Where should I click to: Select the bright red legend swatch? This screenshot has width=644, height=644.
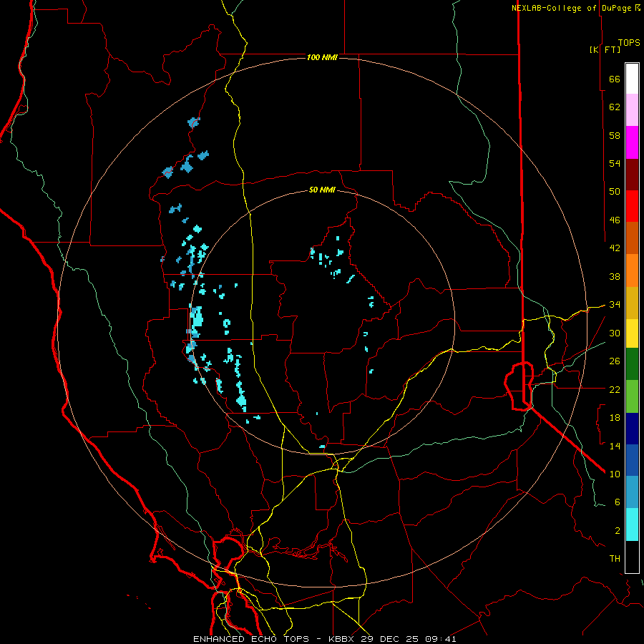(632, 206)
